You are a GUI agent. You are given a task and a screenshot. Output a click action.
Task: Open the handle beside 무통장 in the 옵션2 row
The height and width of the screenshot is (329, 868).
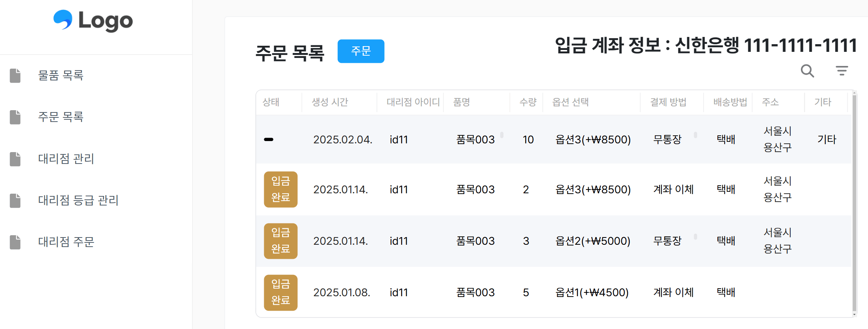[x=696, y=237]
